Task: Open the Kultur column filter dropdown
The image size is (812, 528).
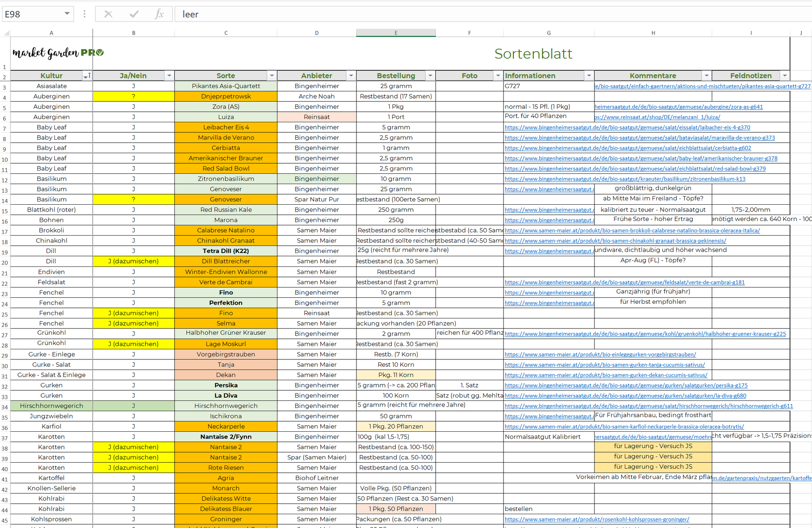Action: click(87, 76)
